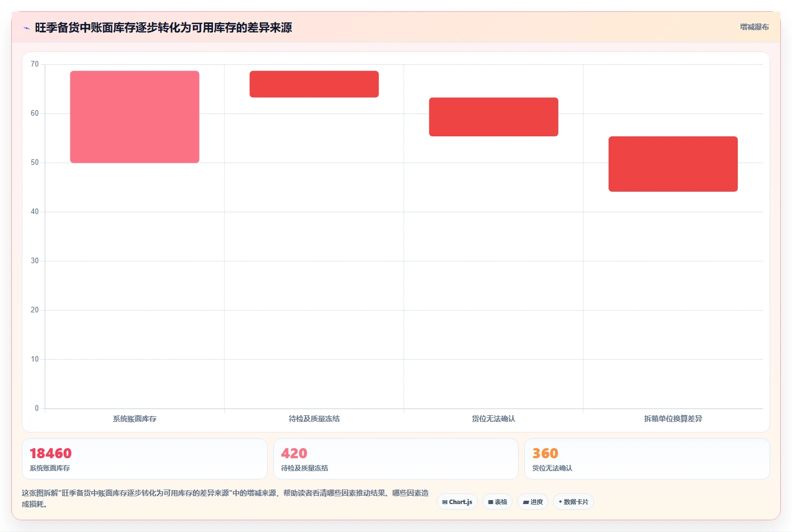Click the 待检及质量冻结 x-axis label
Screen dimensions: 792x532
(x=314, y=419)
